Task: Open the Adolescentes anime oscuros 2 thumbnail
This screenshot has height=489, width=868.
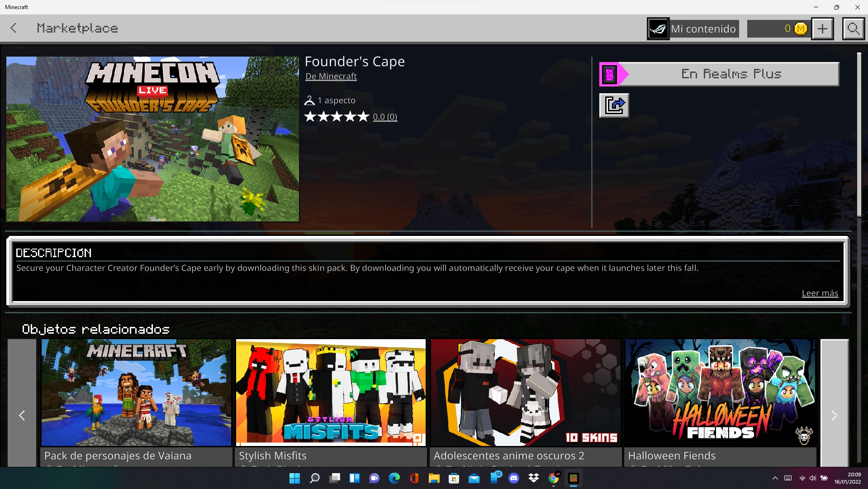Action: (526, 393)
